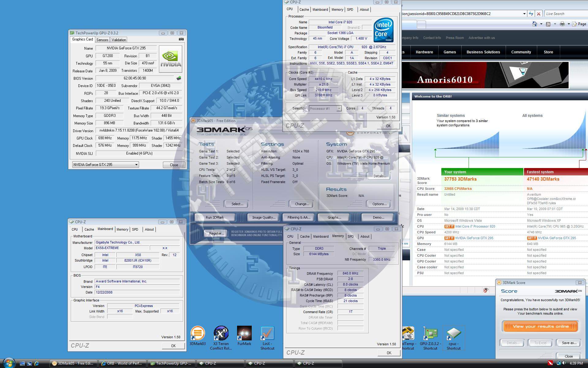Expand the browser address bar history dropdown
Image resolution: width=588 pixels, height=368 pixels.
coord(524,14)
